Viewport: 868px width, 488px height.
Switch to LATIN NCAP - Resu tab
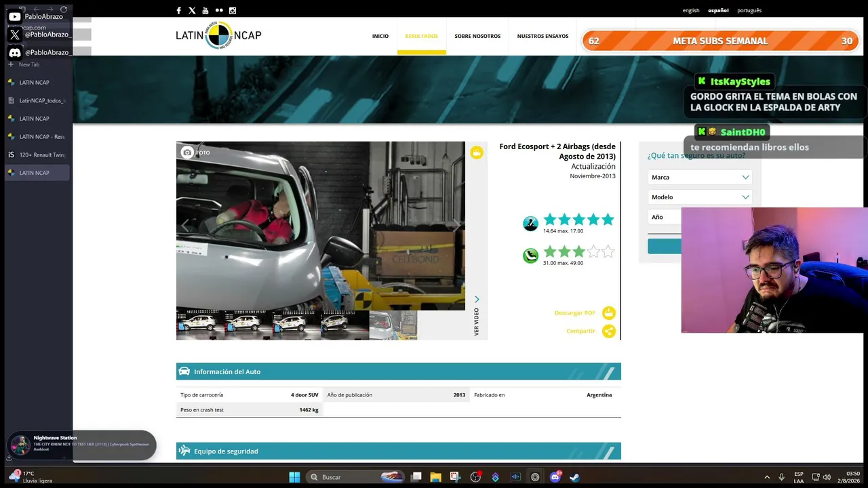point(38,137)
